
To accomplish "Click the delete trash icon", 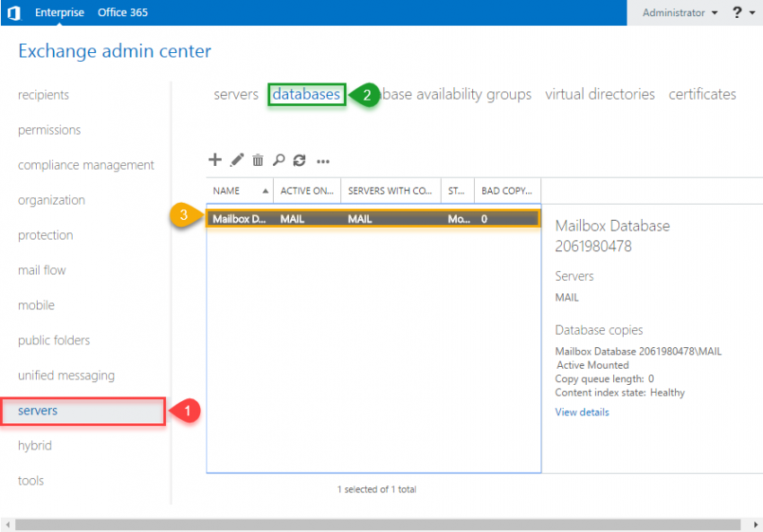I will tap(258, 161).
